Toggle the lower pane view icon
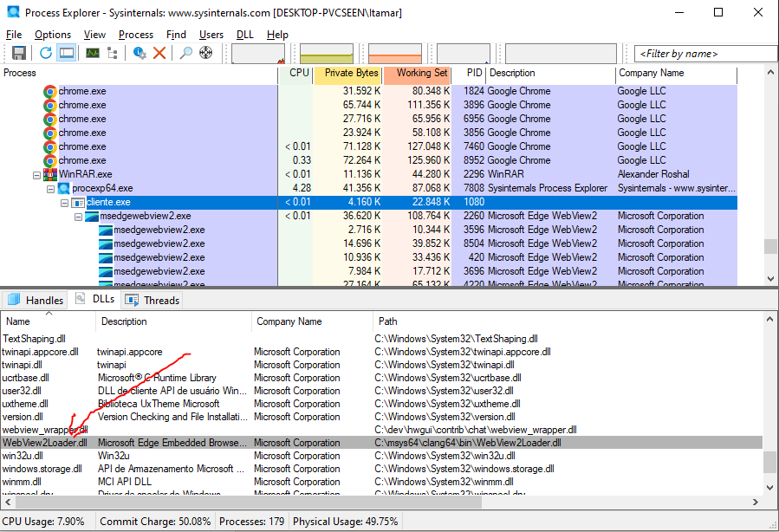Image resolution: width=779 pixels, height=532 pixels. pyautogui.click(x=66, y=53)
